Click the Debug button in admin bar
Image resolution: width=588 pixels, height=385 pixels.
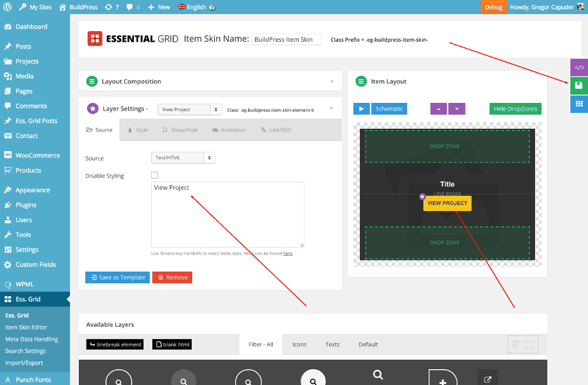click(493, 7)
